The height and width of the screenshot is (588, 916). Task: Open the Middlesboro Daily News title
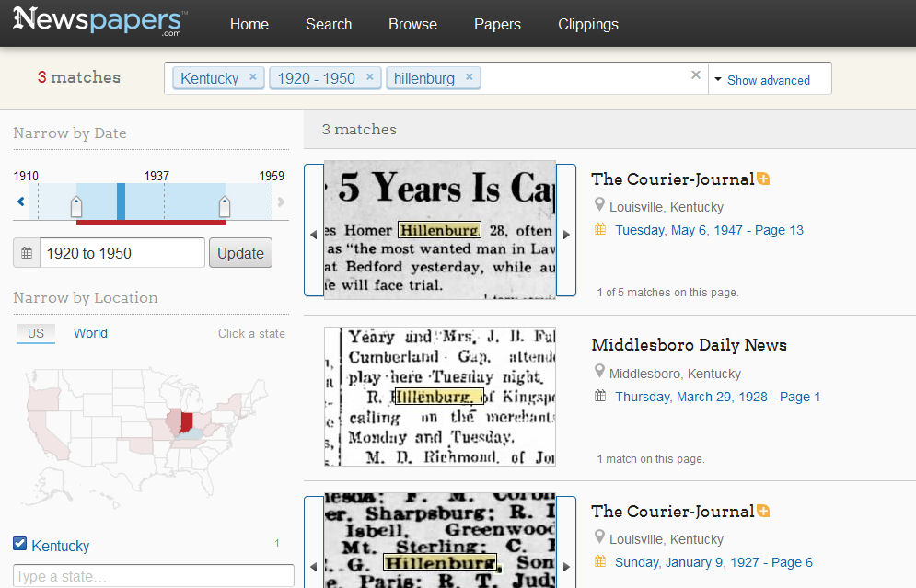click(x=690, y=345)
